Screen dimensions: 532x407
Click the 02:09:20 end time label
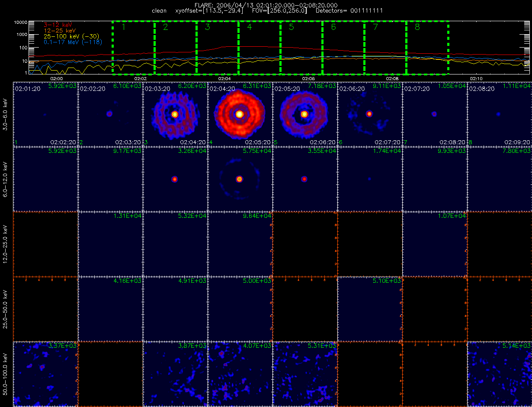coord(517,142)
